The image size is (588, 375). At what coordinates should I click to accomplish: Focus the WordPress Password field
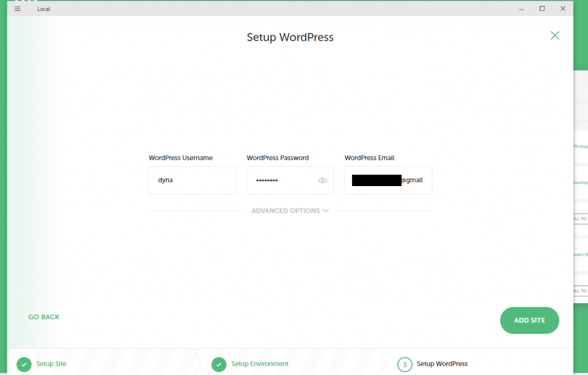coord(290,180)
